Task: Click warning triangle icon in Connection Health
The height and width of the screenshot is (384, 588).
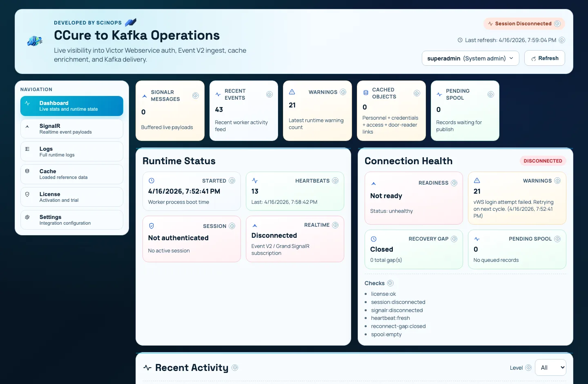Action: click(477, 181)
